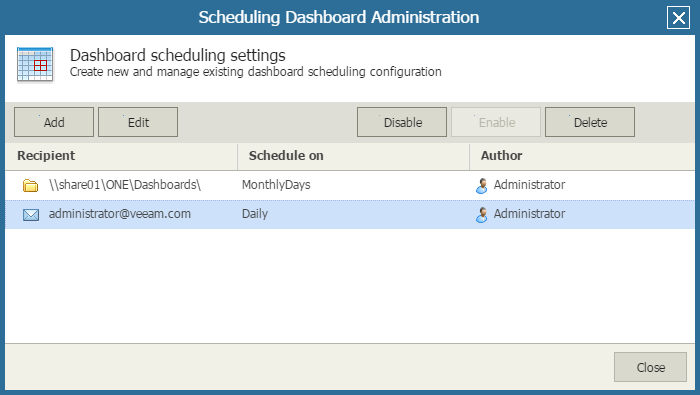Sort by the Author column header
Screen dimensions: 700x395
[582, 156]
